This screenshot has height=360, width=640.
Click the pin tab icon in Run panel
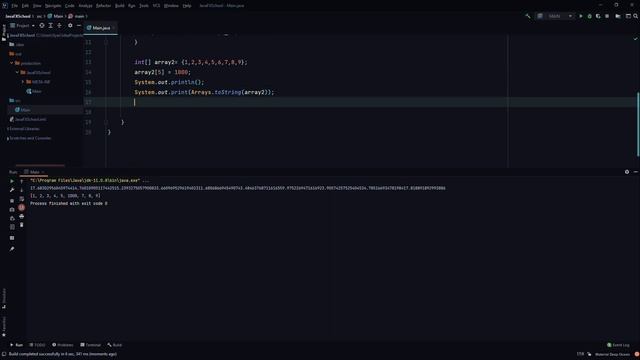click(x=12, y=249)
